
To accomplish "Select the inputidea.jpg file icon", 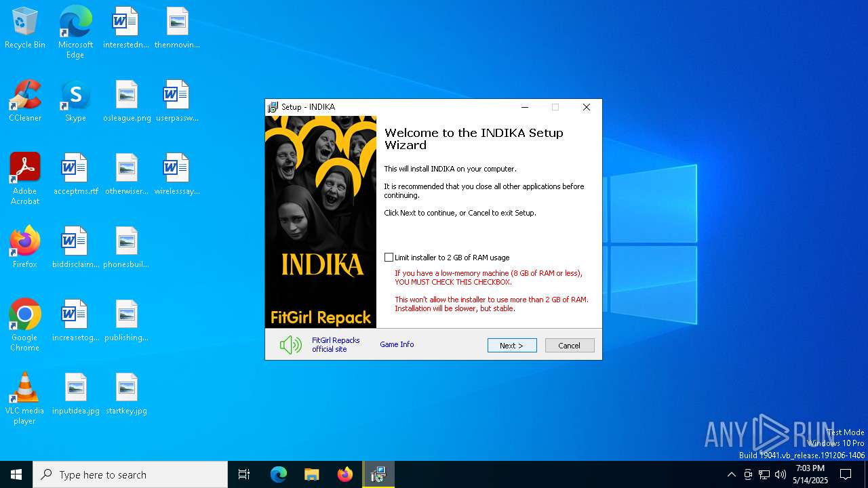I will pyautogui.click(x=75, y=394).
